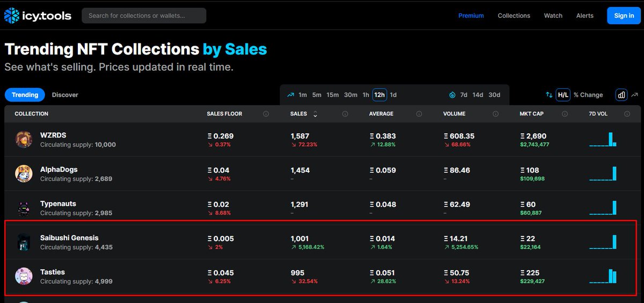Click Saibushi Genesis volume change 5,254.65%
This screenshot has height=303, width=644.
(x=460, y=247)
